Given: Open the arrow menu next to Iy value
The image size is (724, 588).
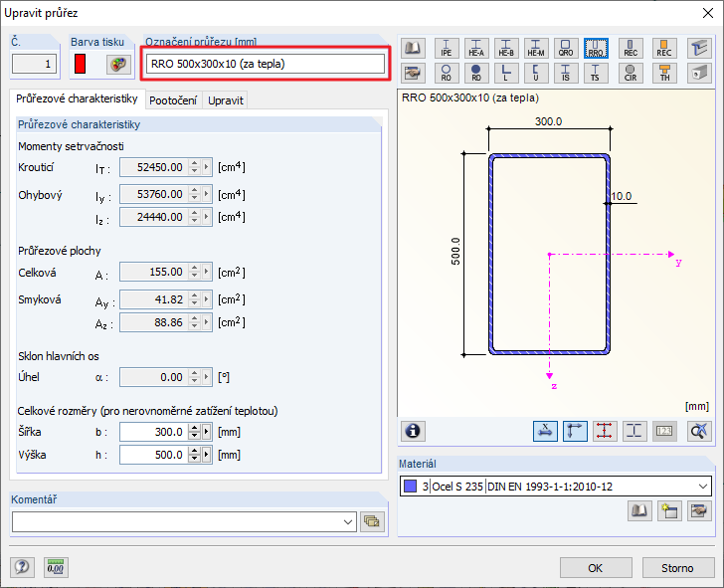Looking at the screenshot, I should pyautogui.click(x=207, y=194).
